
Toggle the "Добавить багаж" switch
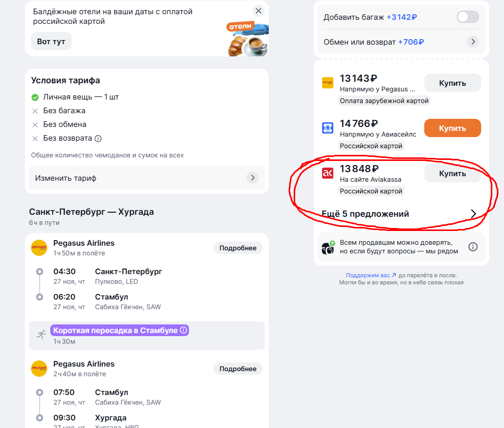[x=467, y=17]
